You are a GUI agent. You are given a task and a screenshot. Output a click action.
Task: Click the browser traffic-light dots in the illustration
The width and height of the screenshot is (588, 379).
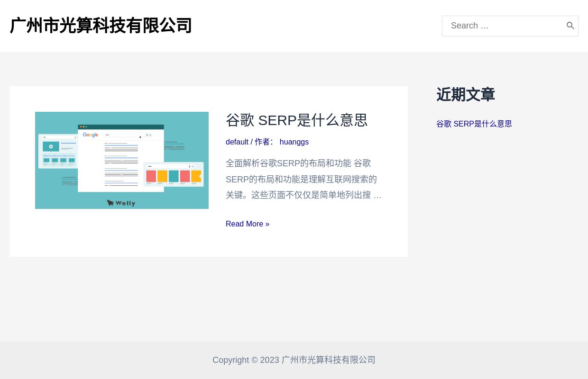[83, 126]
